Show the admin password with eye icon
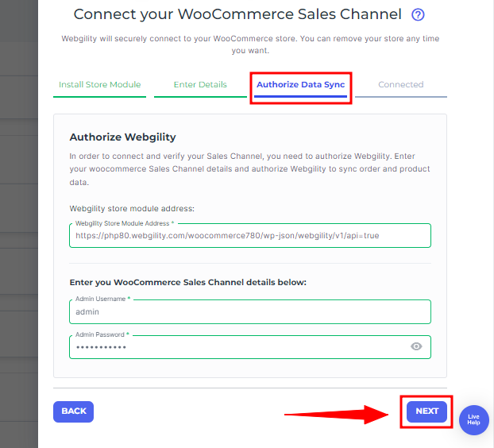Screen dimensions: 494x448 click(416, 346)
